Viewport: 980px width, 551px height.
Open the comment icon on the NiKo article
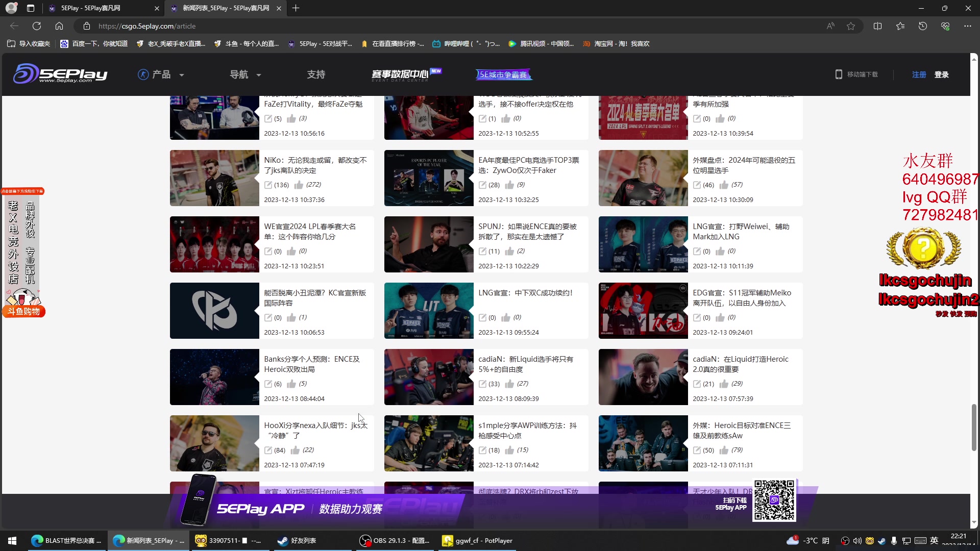coord(269,185)
